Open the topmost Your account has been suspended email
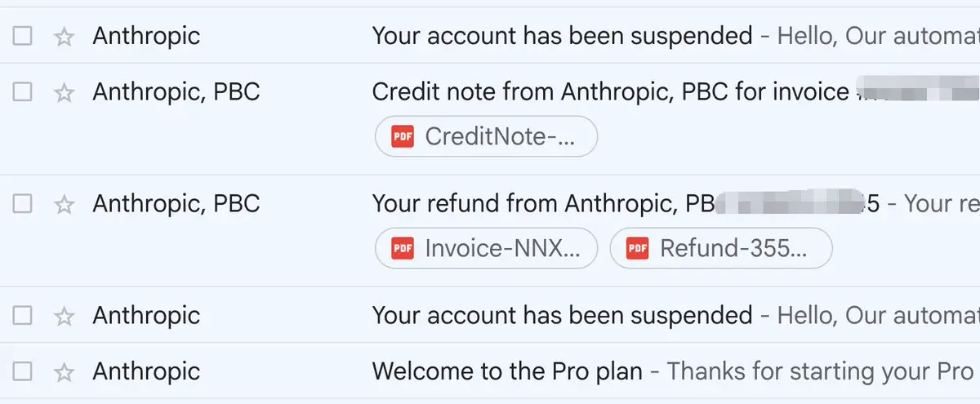The height and width of the screenshot is (404, 980). coord(562,36)
